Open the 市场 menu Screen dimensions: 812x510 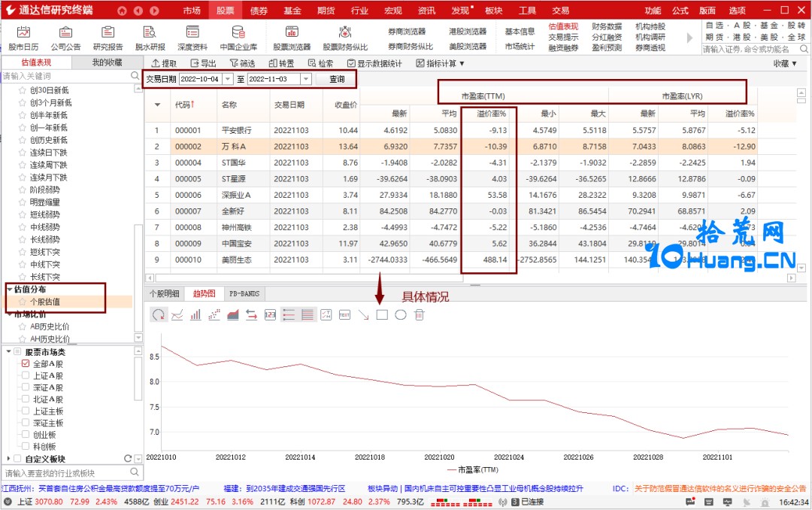(192, 11)
